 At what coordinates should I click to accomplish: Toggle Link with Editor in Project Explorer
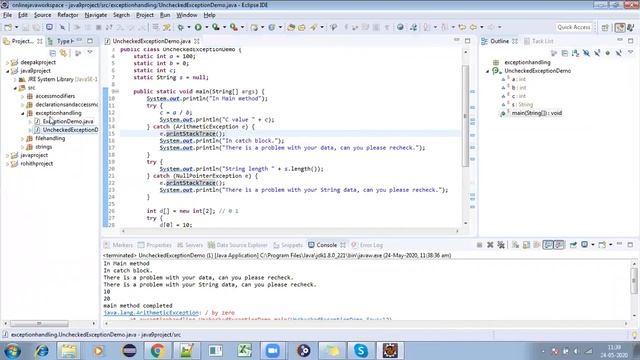pos(63,53)
